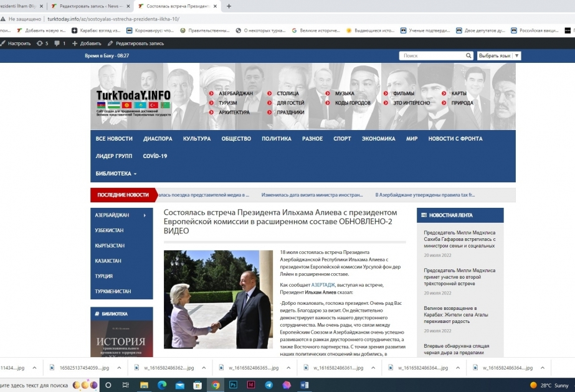Viewport: 575px width, 392px height.
Task: Open the 'Выбрать язык' language dropdown
Action: click(x=499, y=55)
